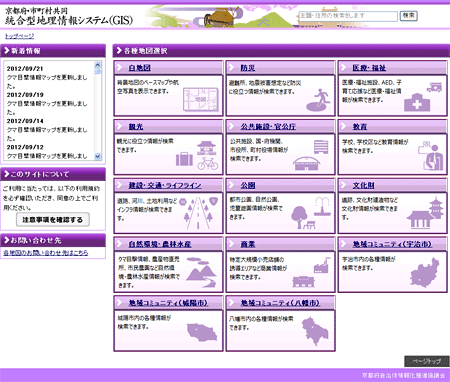The width and height of the screenshot is (450, 382).
Task: Click the public facilities building icon
Action: coord(311,155)
